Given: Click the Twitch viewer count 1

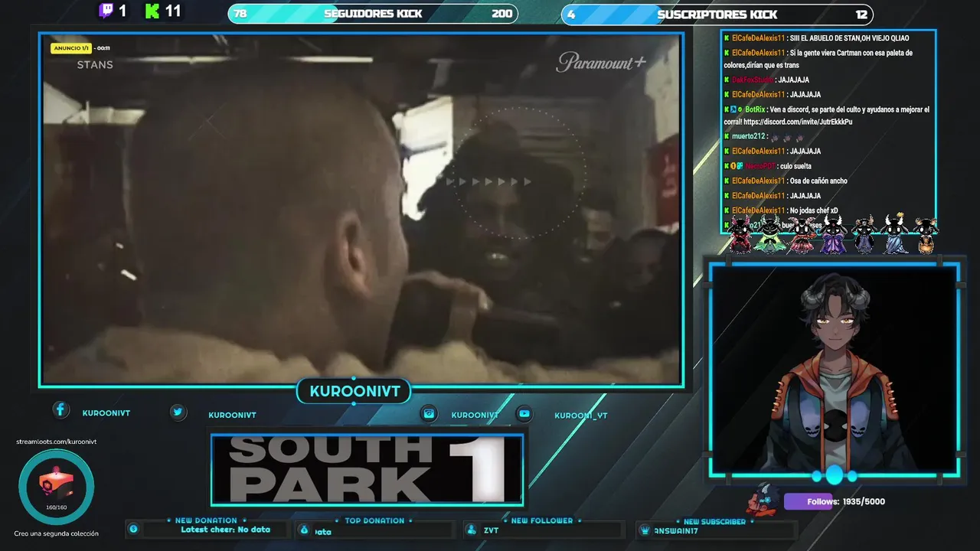Looking at the screenshot, I should [x=122, y=11].
